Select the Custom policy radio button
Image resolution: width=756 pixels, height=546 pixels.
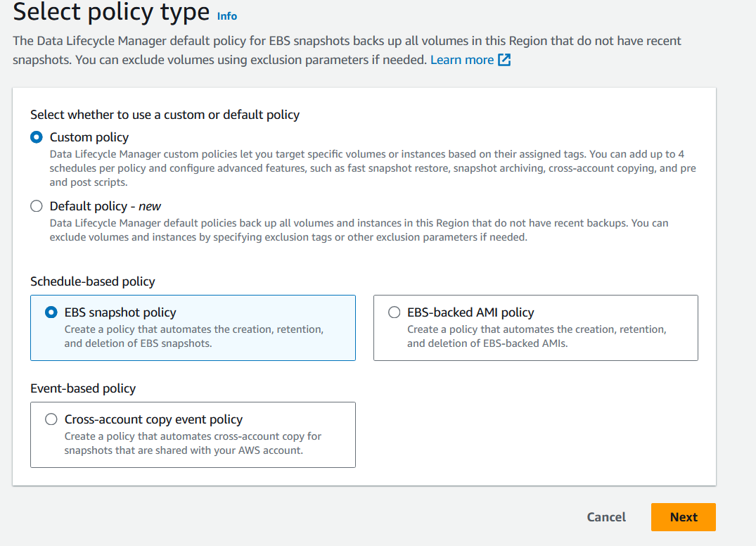pos(36,137)
